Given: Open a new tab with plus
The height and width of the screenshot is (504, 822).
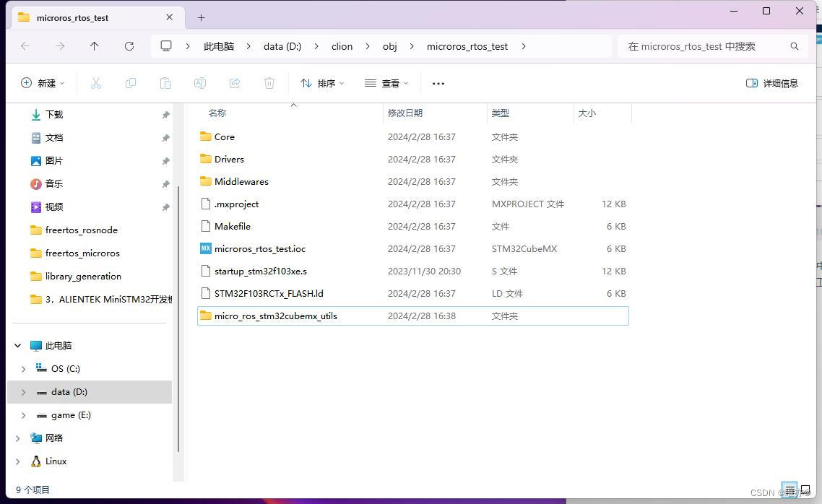Looking at the screenshot, I should (201, 18).
